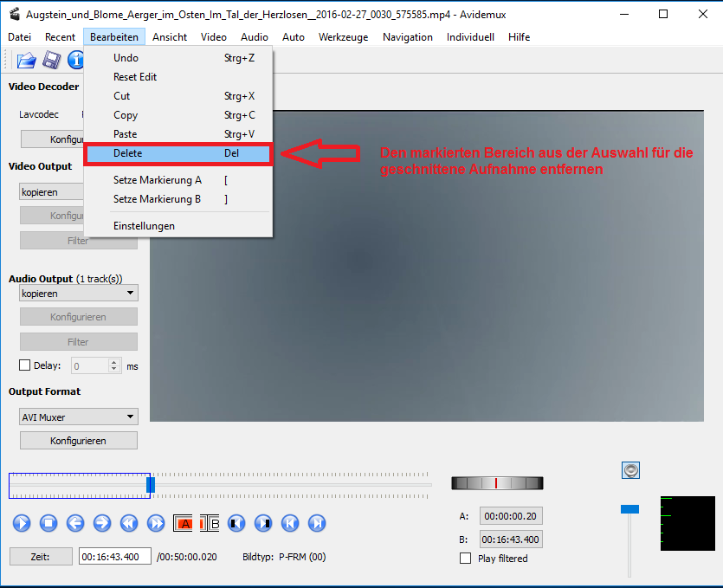The image size is (723, 588).
Task: Enable the Play filtered checkbox
Action: click(466, 559)
